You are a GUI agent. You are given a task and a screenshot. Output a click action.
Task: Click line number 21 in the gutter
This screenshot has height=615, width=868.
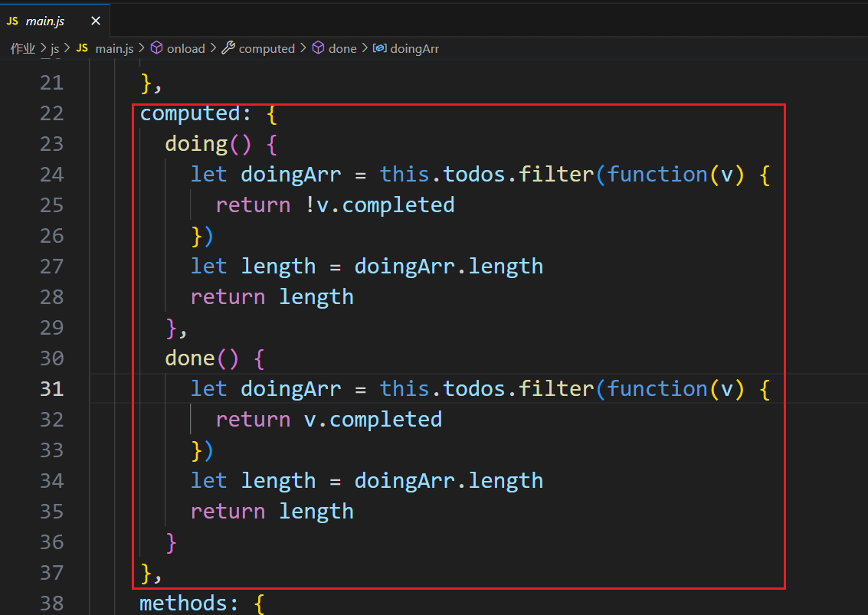pos(52,83)
